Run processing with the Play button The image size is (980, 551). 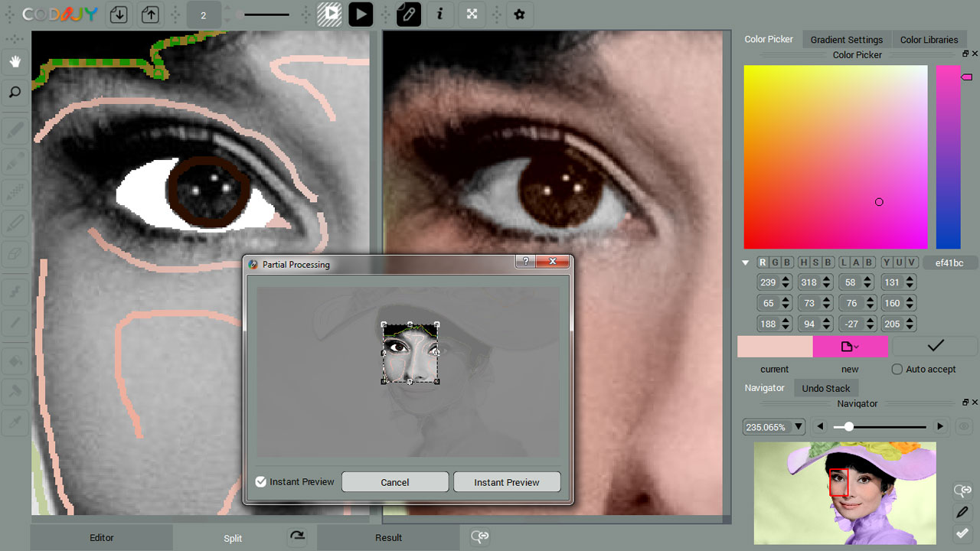[x=361, y=15]
